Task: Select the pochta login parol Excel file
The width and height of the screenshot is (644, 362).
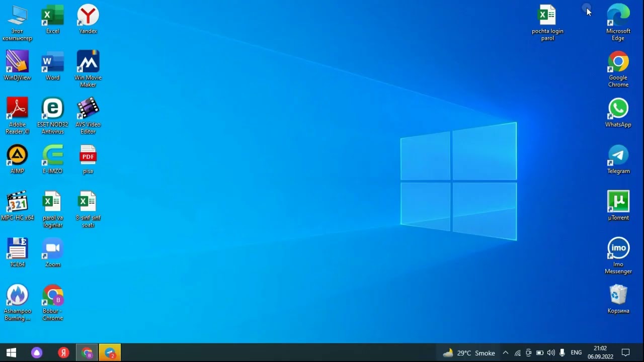Action: pyautogui.click(x=547, y=23)
